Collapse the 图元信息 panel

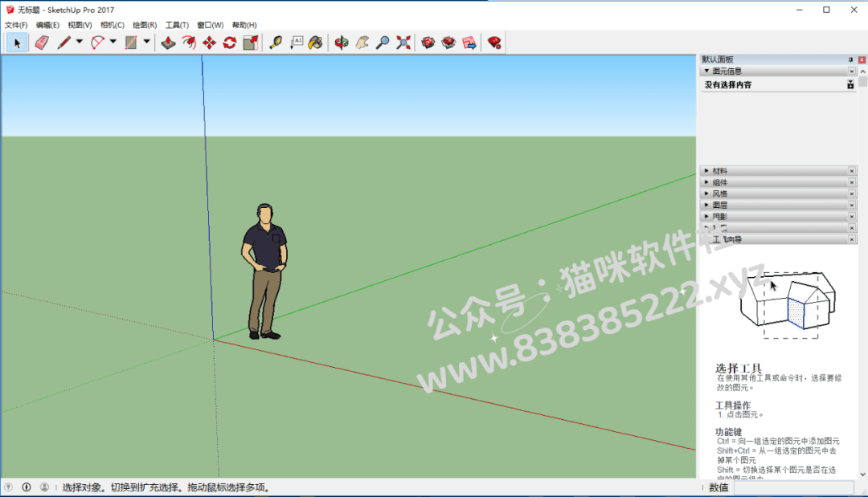[706, 71]
